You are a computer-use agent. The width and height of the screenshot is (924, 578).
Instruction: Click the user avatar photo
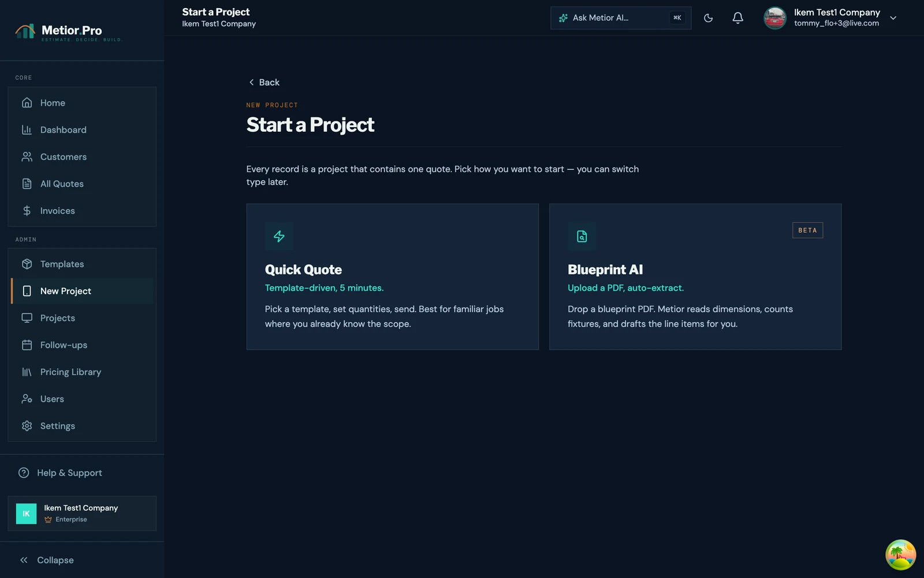pos(775,18)
